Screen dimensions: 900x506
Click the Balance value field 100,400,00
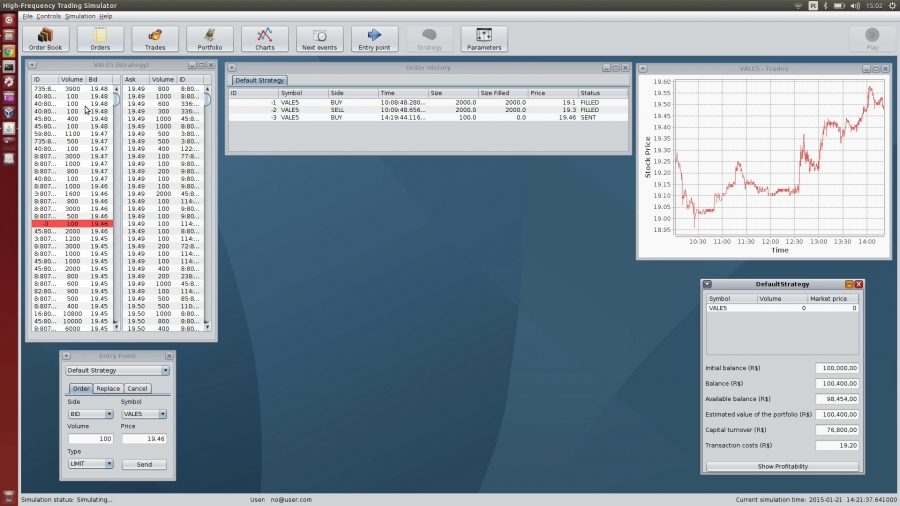(837, 383)
